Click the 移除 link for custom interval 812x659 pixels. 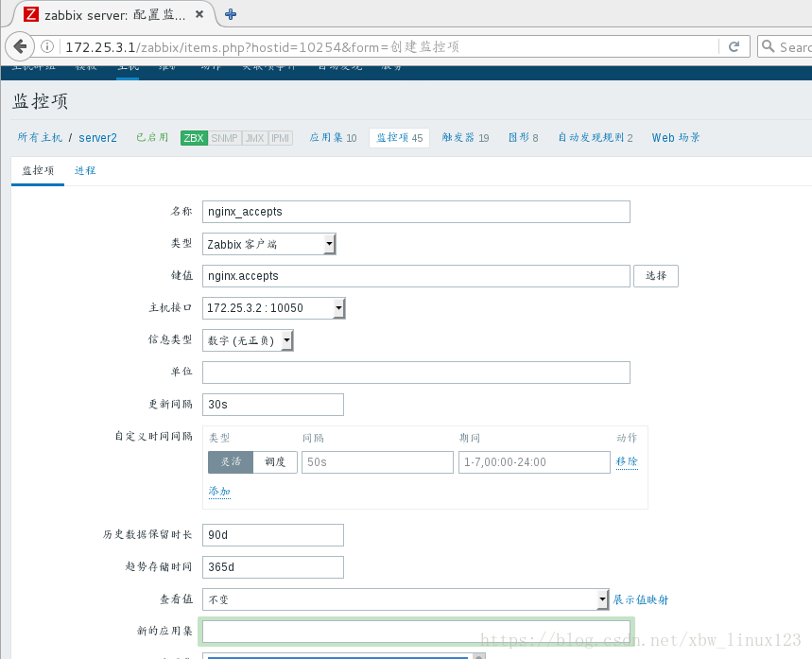click(627, 461)
